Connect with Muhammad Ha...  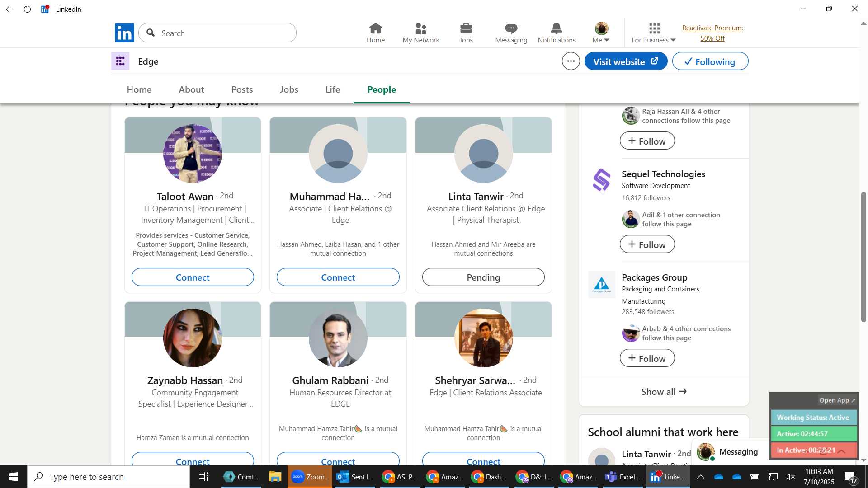pos(338,277)
